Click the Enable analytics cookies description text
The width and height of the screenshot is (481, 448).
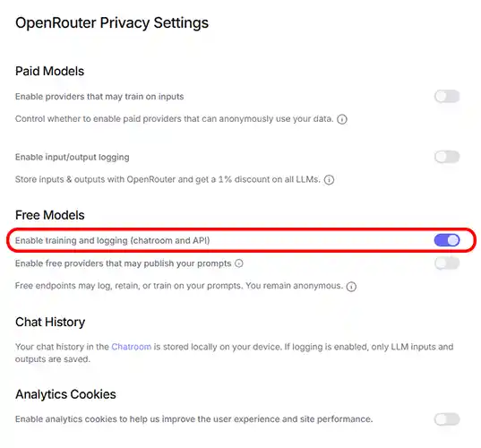click(x=193, y=419)
